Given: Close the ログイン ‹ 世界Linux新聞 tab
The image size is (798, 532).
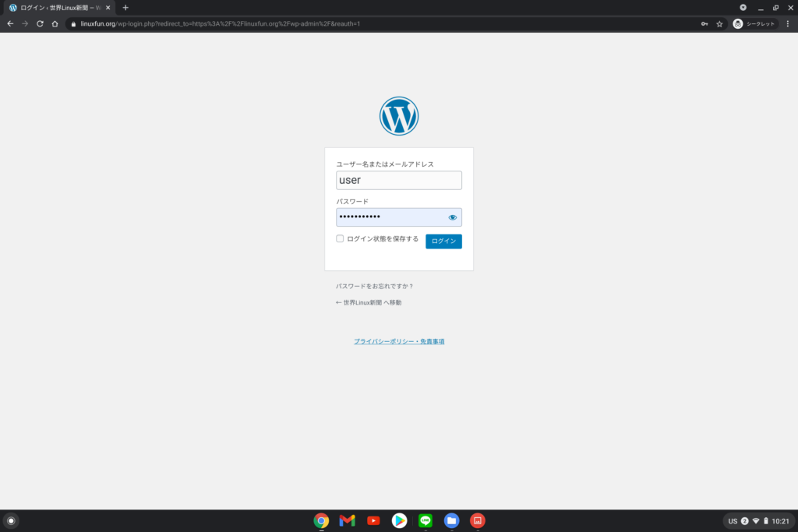Looking at the screenshot, I should (x=108, y=8).
